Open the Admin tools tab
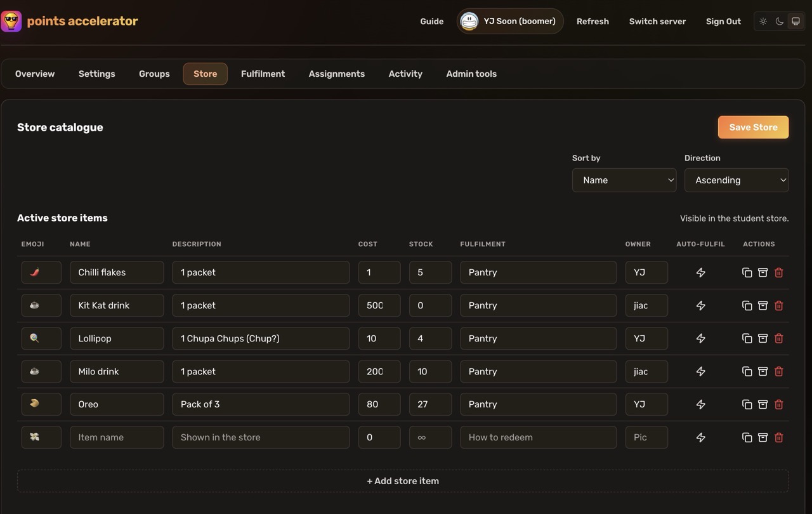This screenshot has height=514, width=812. (x=471, y=74)
